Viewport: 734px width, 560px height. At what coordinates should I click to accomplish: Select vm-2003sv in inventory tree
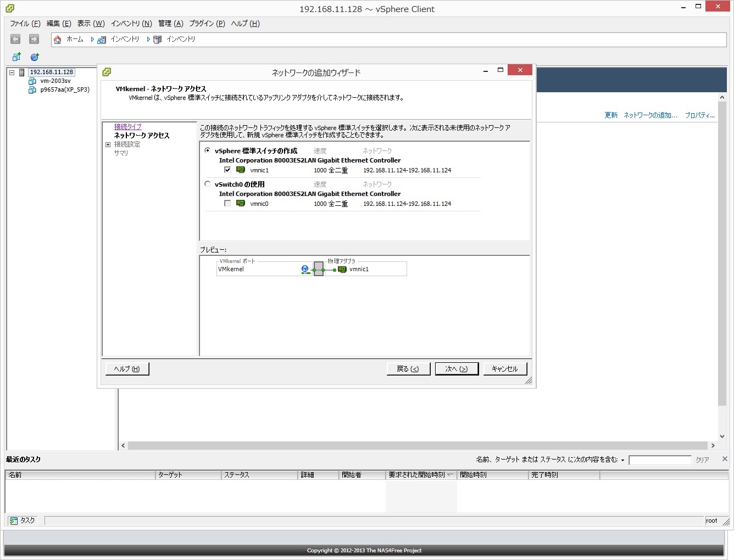55,81
